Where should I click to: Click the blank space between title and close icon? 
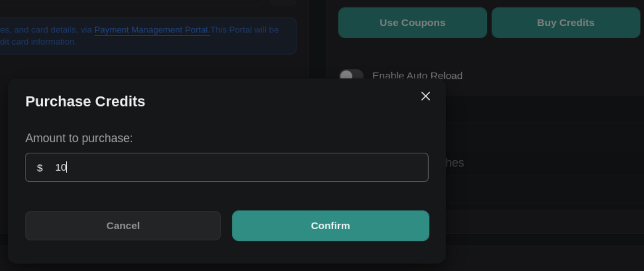pos(281,101)
